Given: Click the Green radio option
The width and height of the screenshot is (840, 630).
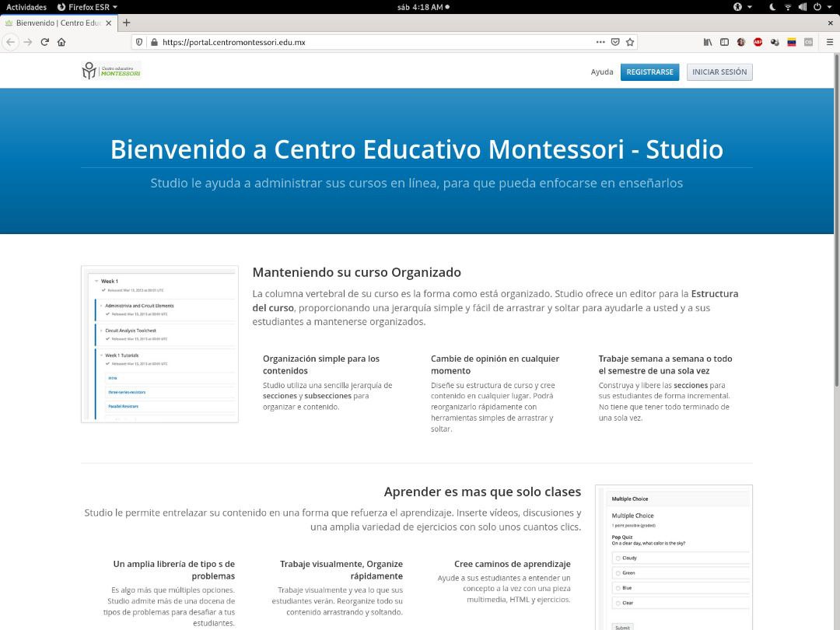Looking at the screenshot, I should click(618, 573).
